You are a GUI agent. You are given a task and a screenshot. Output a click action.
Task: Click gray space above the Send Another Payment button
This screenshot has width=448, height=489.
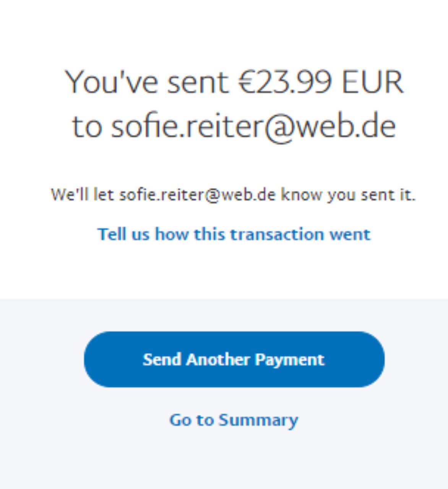(224, 315)
